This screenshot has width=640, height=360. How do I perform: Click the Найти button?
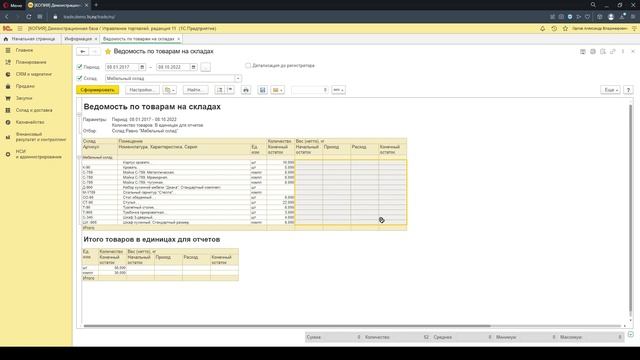[x=195, y=90]
